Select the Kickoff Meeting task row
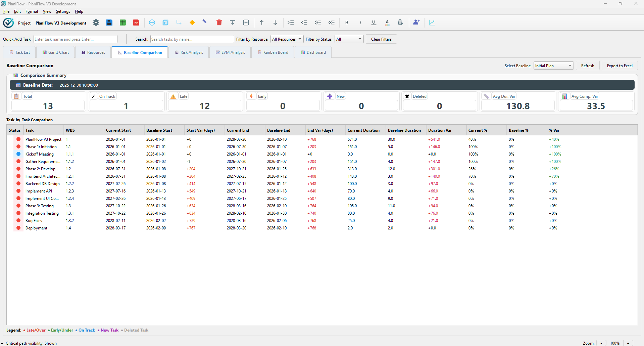The height and width of the screenshot is (346, 644). pos(322,154)
